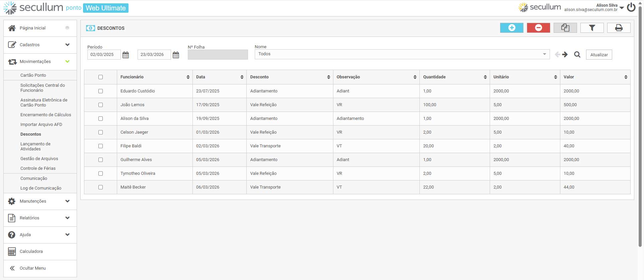This screenshot has width=644, height=280.
Task: Tick the checkbox for Filipe Baldi
Action: (x=100, y=146)
